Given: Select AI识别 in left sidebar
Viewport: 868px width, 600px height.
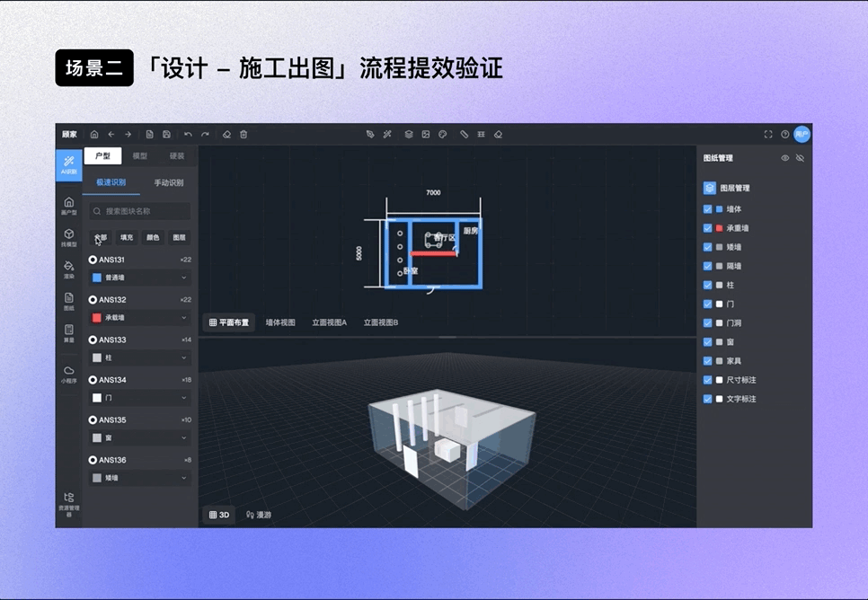Looking at the screenshot, I should coord(69,165).
